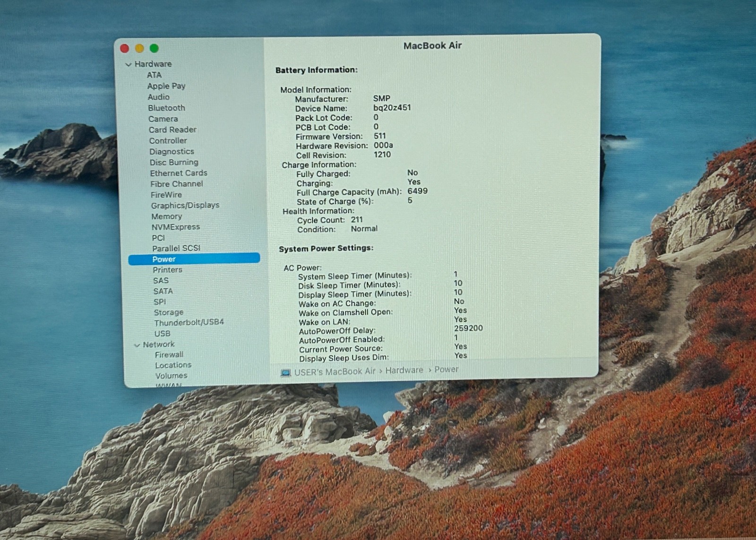Click the Cycle Count value 211
The image size is (756, 540).
pos(357,220)
